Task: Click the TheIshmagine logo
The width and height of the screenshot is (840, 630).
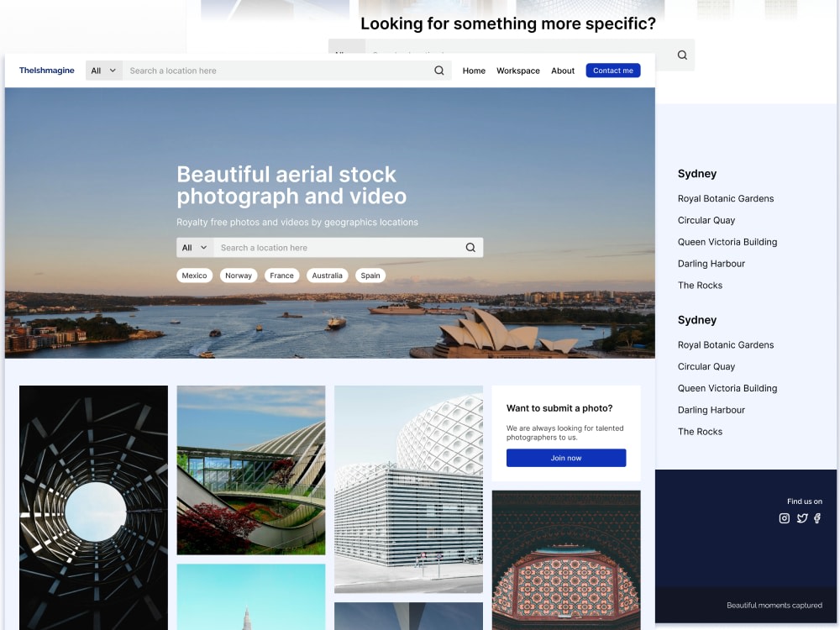Action: pyautogui.click(x=46, y=71)
